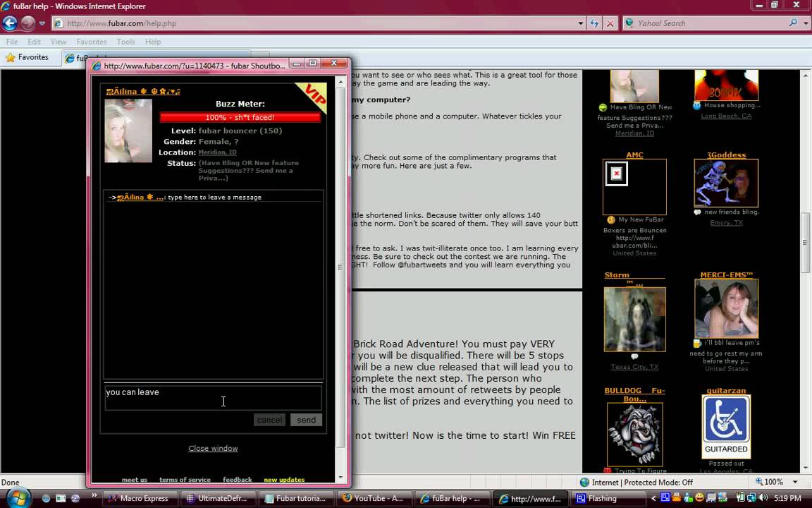
Task: Click the shoutbox message text box
Action: click(x=214, y=398)
